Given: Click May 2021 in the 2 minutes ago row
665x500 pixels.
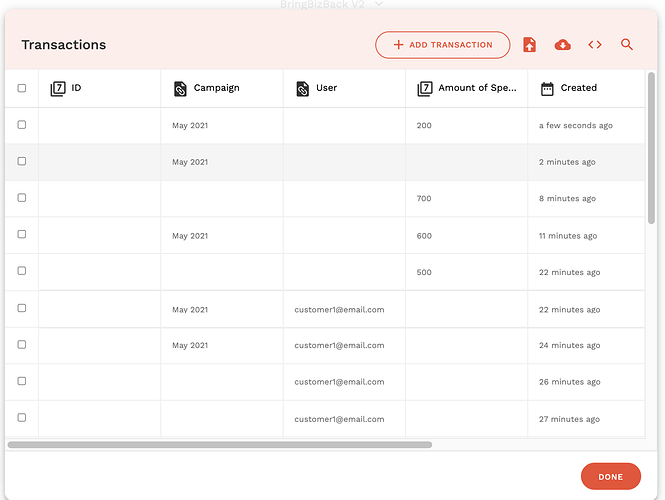Looking at the screenshot, I should point(190,162).
